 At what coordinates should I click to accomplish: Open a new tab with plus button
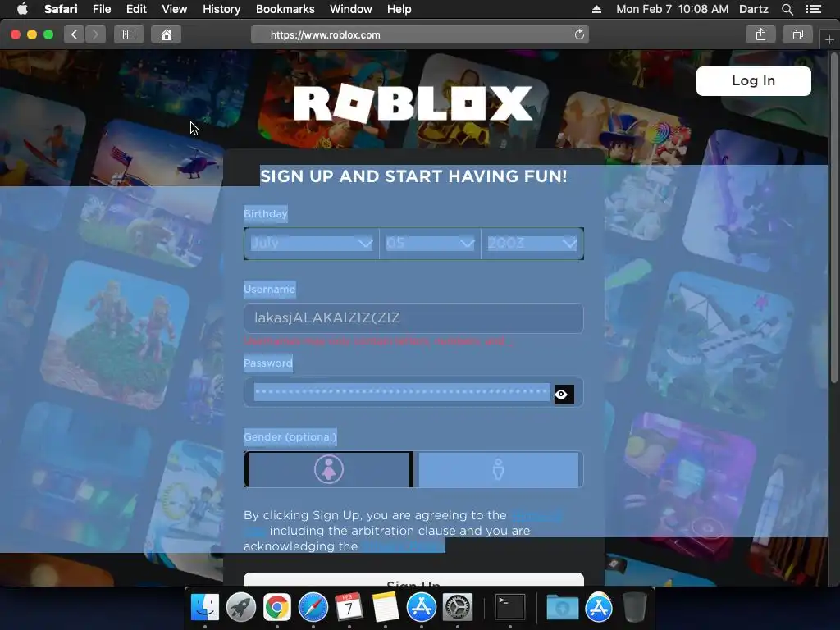829,39
